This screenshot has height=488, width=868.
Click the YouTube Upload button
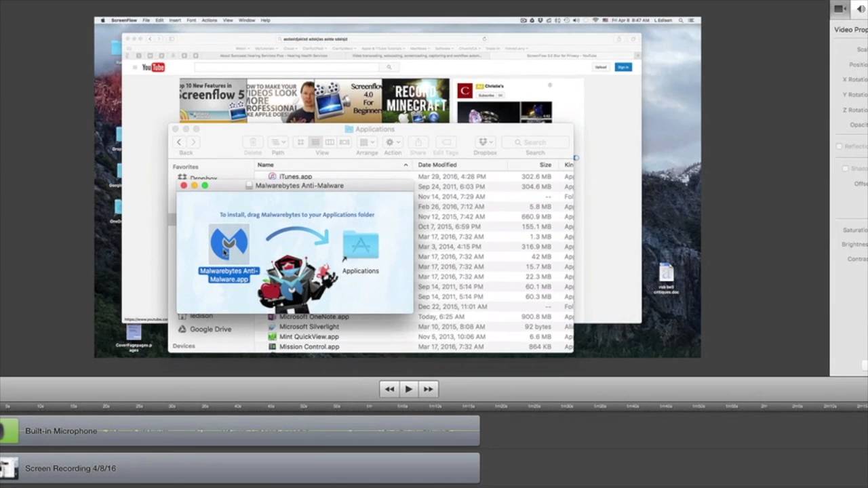601,67
